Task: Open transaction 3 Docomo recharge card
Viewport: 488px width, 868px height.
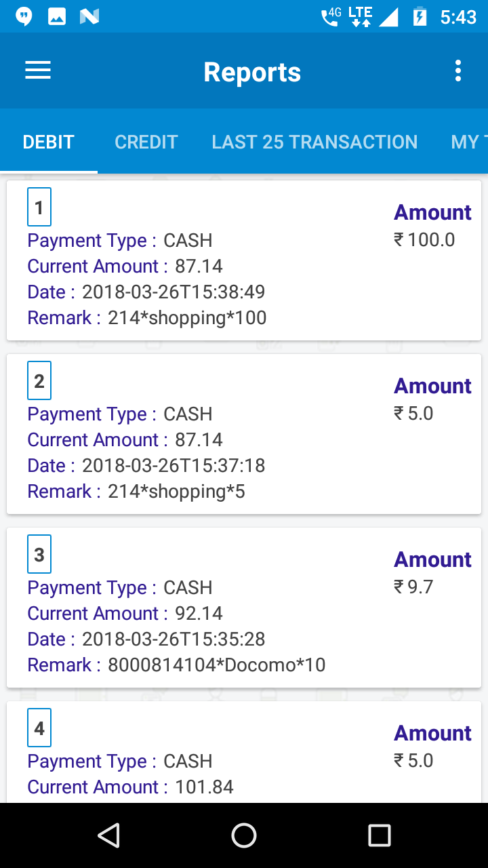Action: click(244, 608)
